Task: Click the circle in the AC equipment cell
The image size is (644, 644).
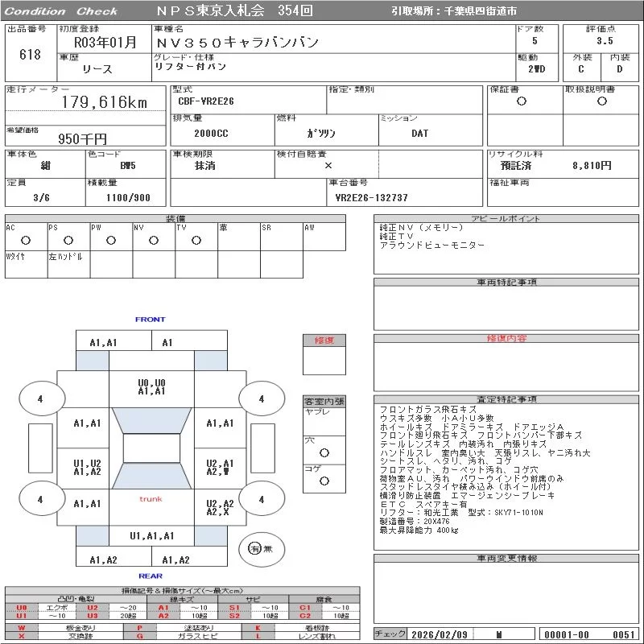Action: pyautogui.click(x=26, y=240)
